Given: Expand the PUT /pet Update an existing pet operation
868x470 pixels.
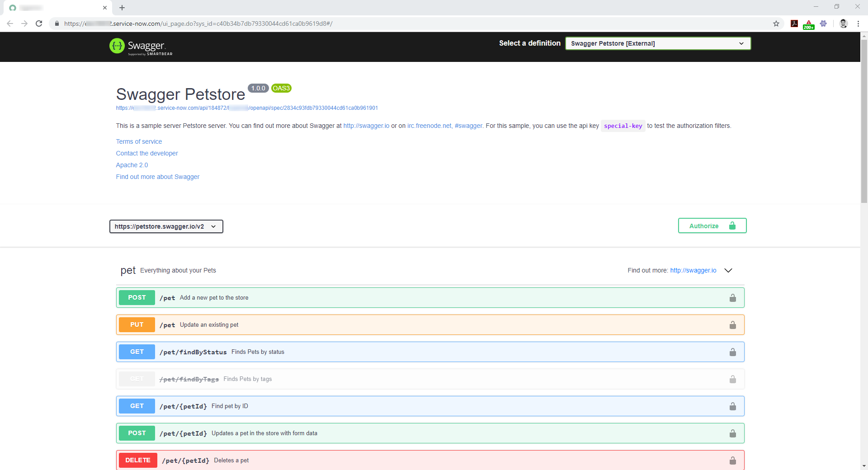Looking at the screenshot, I should click(x=430, y=325).
